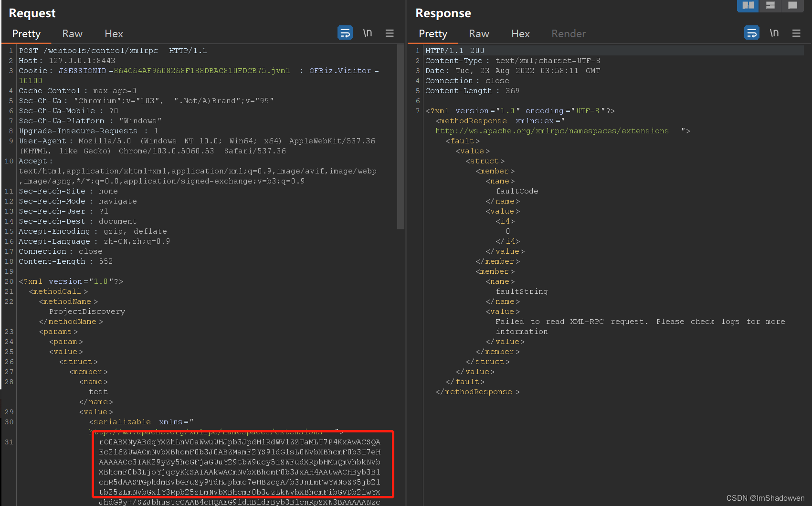Click the response <fault> opening tag
Image resolution: width=812 pixels, height=506 pixels.
[x=463, y=141]
